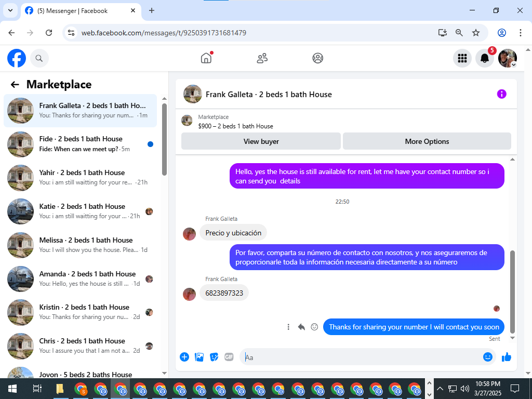The height and width of the screenshot is (399, 532).
Task: Click the plus icon to open more actions
Action: pos(184,357)
